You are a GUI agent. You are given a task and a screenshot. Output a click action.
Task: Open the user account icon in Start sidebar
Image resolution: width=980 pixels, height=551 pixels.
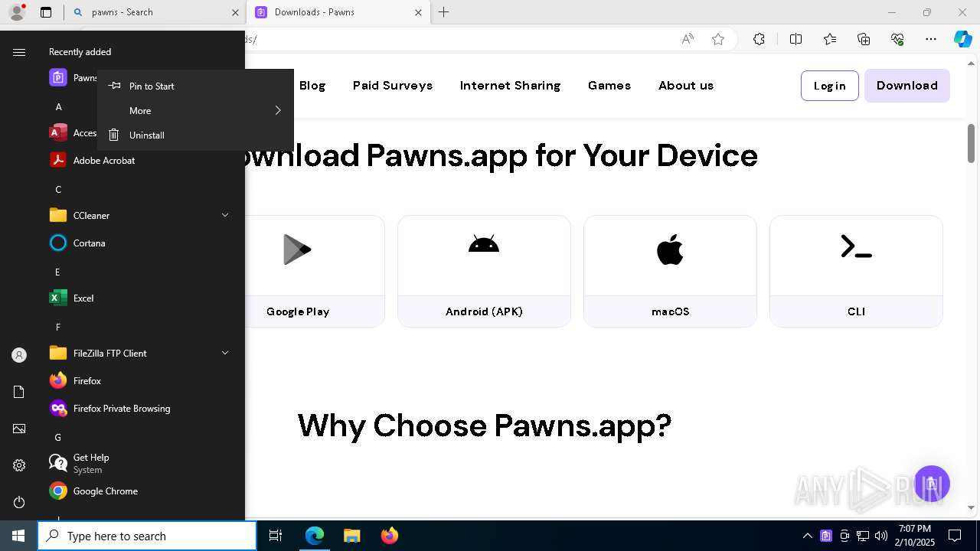click(x=19, y=355)
